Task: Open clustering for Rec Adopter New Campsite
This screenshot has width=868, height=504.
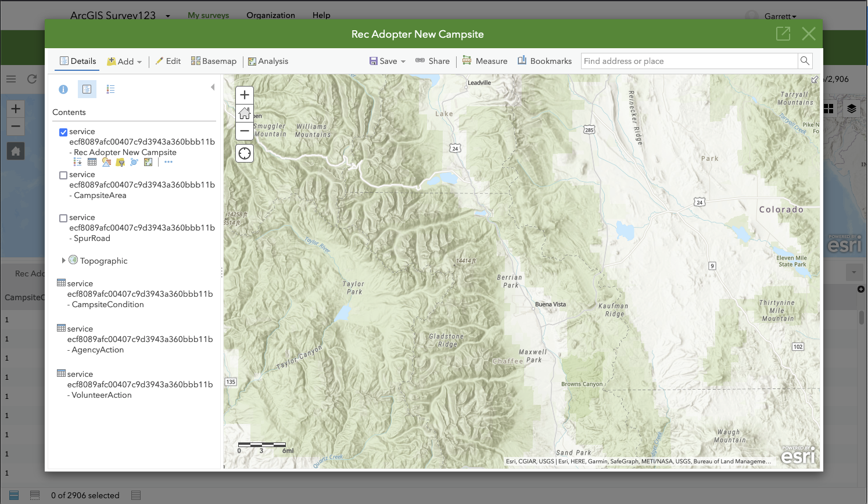Action: click(134, 162)
